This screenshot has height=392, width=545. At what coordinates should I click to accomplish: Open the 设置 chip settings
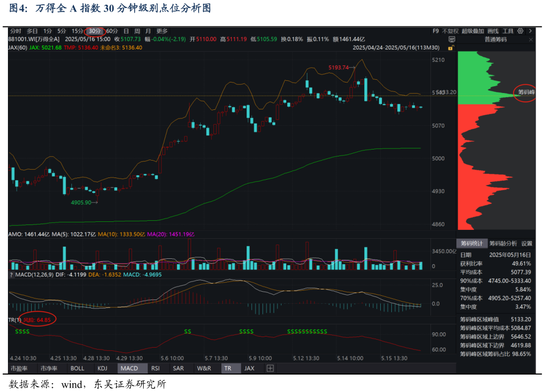point(527,244)
